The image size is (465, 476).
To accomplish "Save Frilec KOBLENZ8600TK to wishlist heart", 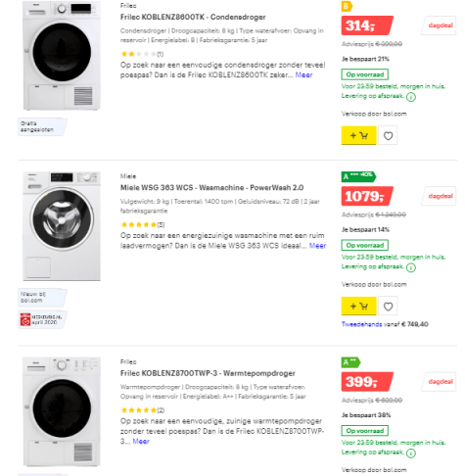I will coord(388,135).
